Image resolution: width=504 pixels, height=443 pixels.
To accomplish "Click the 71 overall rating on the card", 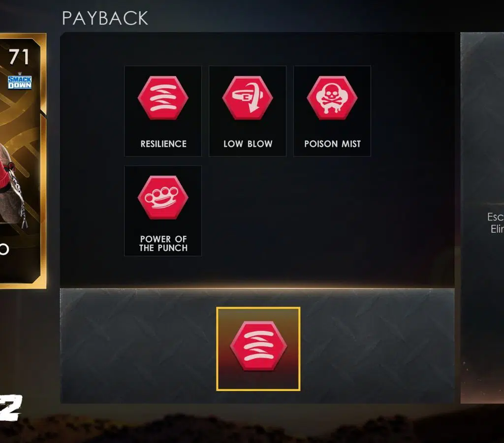I will pos(19,57).
